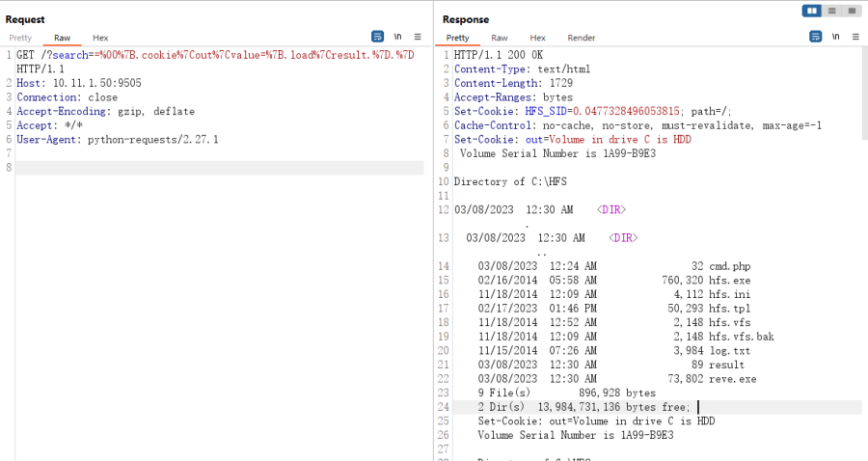Open Raw tab in Response panel
Viewport: 868px width, 461px height.
coord(500,38)
